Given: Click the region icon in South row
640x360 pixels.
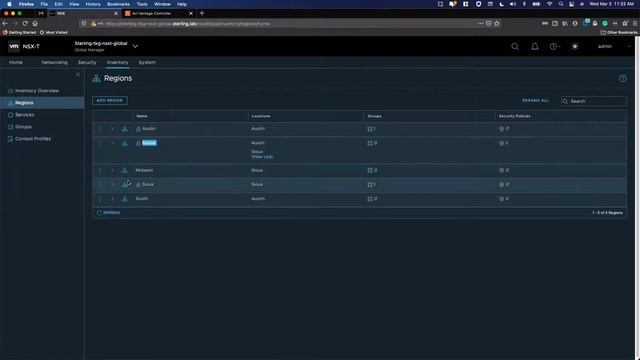Looking at the screenshot, I should [124, 199].
